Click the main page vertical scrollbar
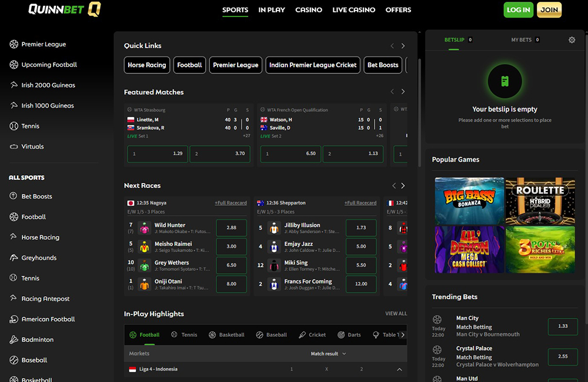 (x=420, y=112)
